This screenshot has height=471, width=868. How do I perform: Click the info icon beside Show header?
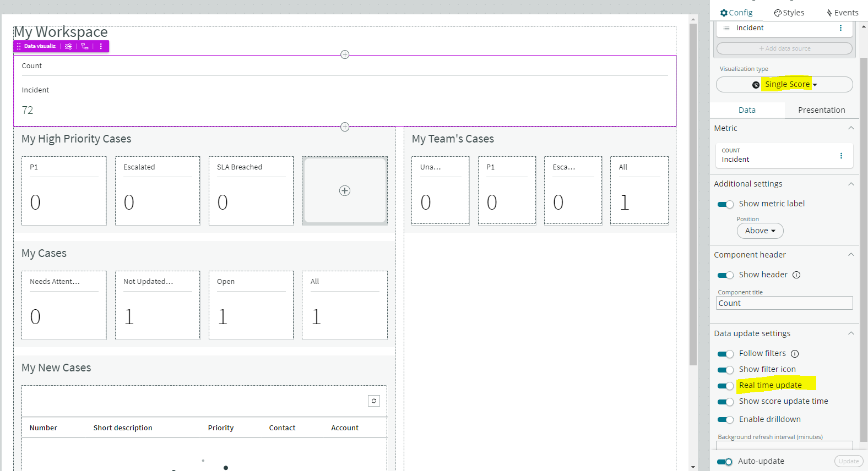coord(796,275)
